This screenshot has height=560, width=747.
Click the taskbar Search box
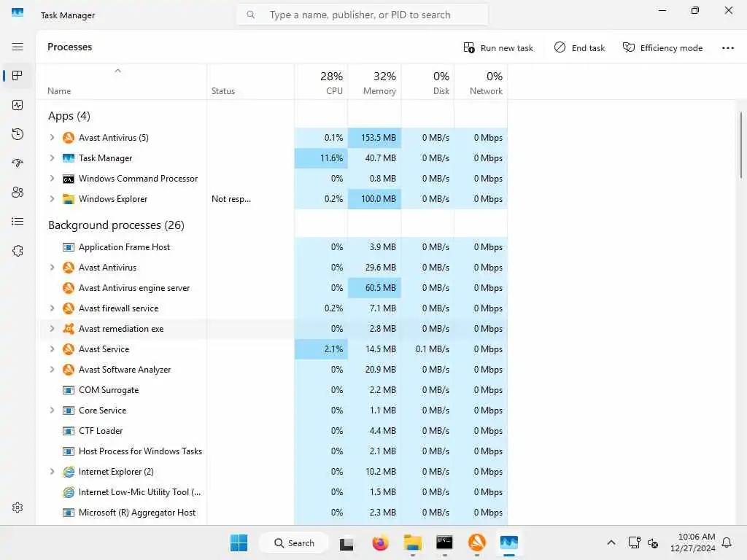tap(294, 542)
